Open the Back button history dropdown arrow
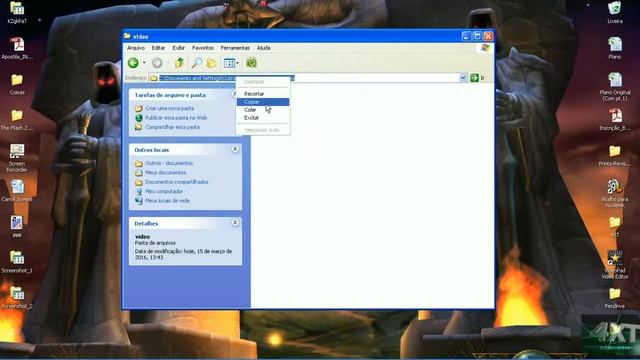 tap(144, 63)
